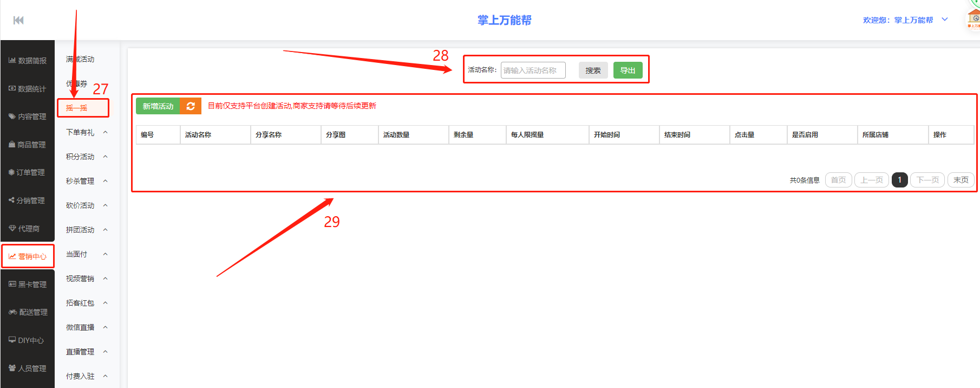Expand the 拼团活动 submenu
The image size is (980, 388).
[86, 230]
